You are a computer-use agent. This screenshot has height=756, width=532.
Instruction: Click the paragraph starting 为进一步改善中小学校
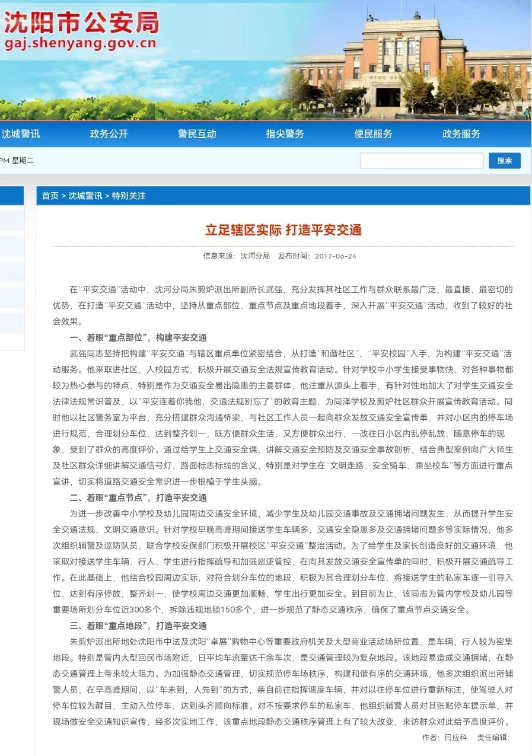(283, 562)
